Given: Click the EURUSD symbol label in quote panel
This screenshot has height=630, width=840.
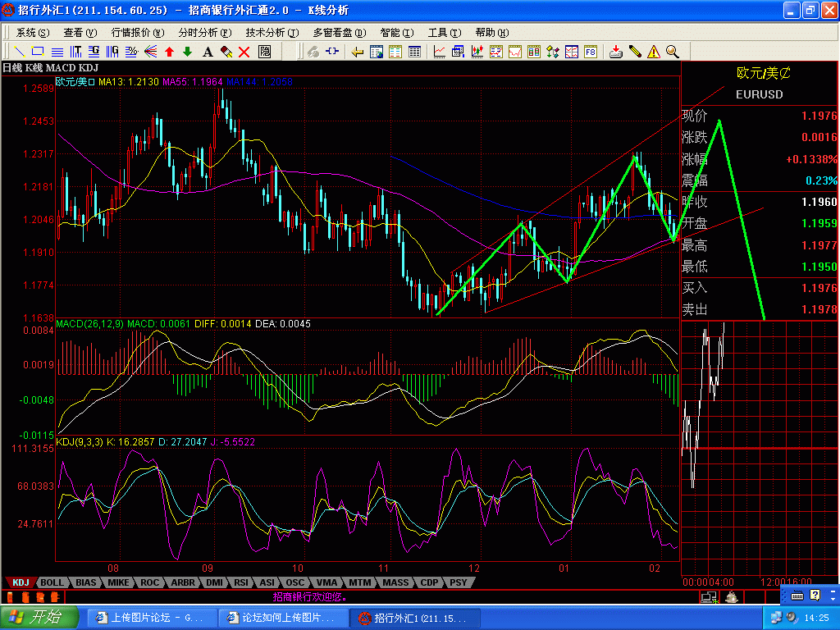Looking at the screenshot, I should [x=759, y=94].
